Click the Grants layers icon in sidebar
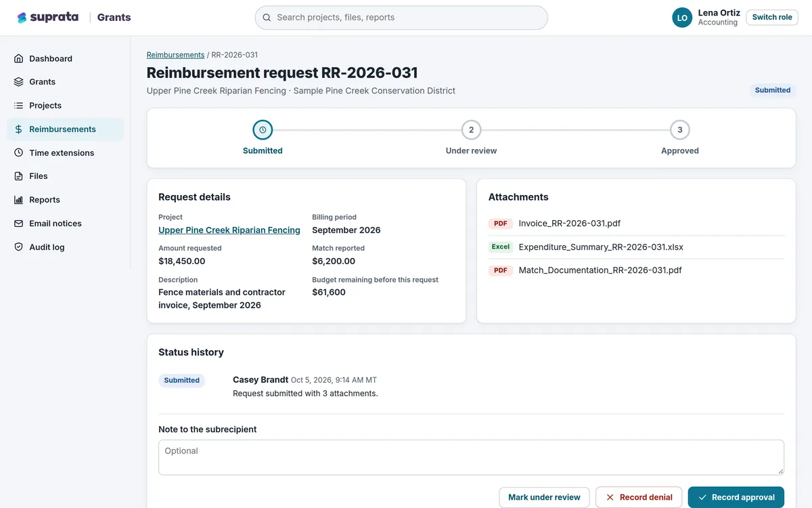 pos(19,82)
